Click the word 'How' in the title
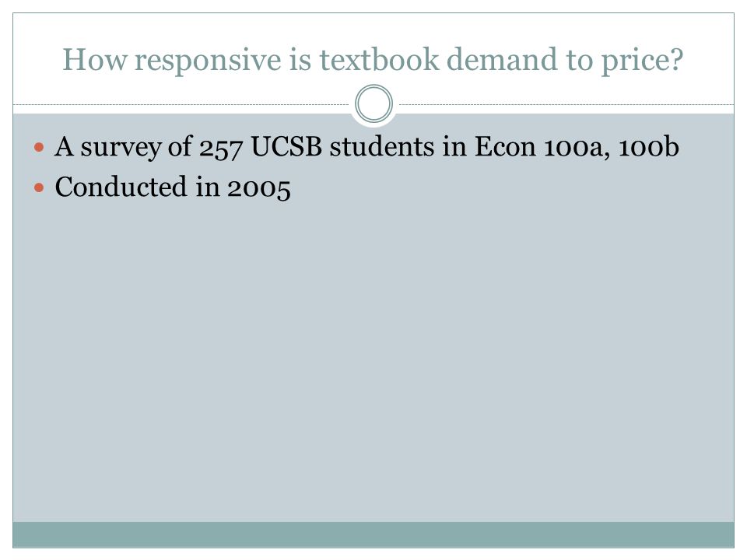Viewport: 747px width, 560px height. tap(95, 60)
